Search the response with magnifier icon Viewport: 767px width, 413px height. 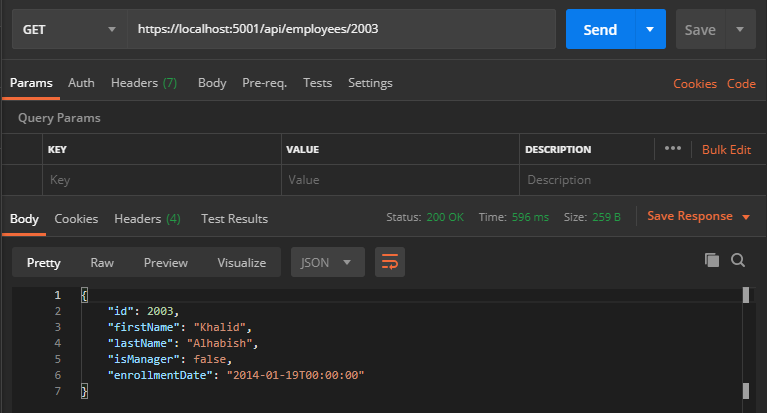point(738,260)
